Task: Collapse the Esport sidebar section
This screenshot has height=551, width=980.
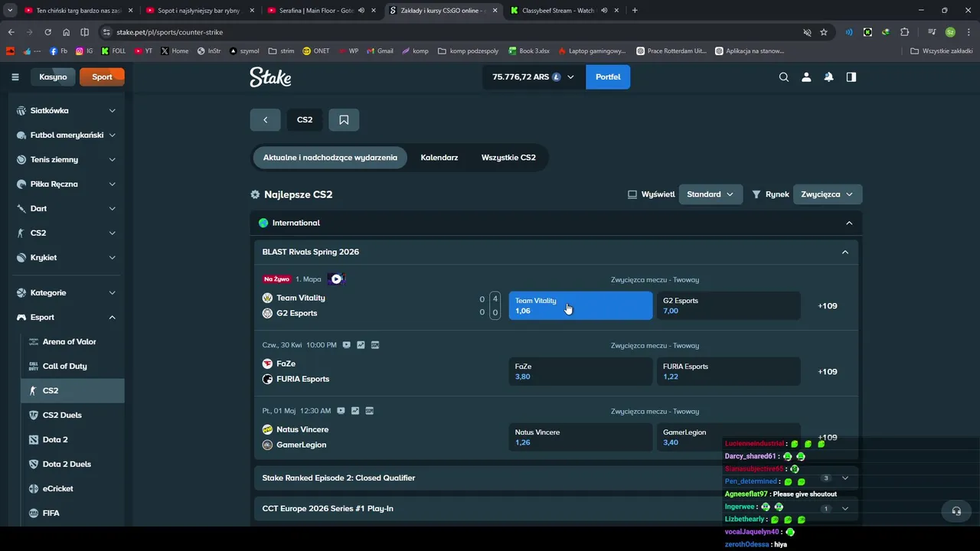Action: [x=112, y=317]
